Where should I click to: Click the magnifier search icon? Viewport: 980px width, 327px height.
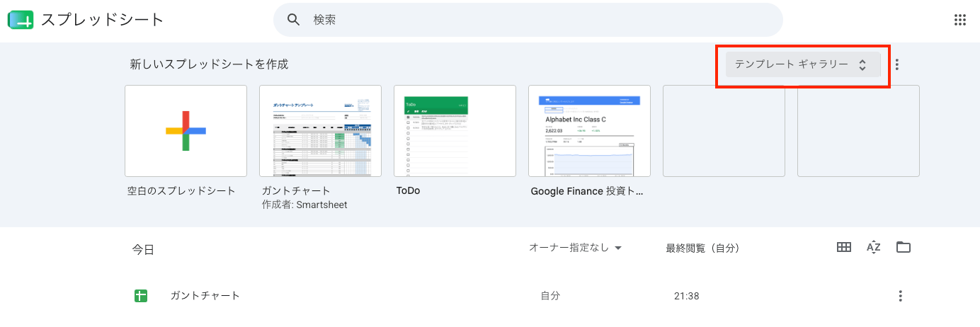point(294,20)
